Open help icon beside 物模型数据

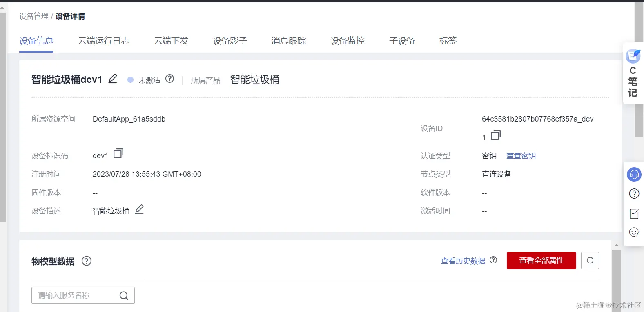[x=87, y=261]
